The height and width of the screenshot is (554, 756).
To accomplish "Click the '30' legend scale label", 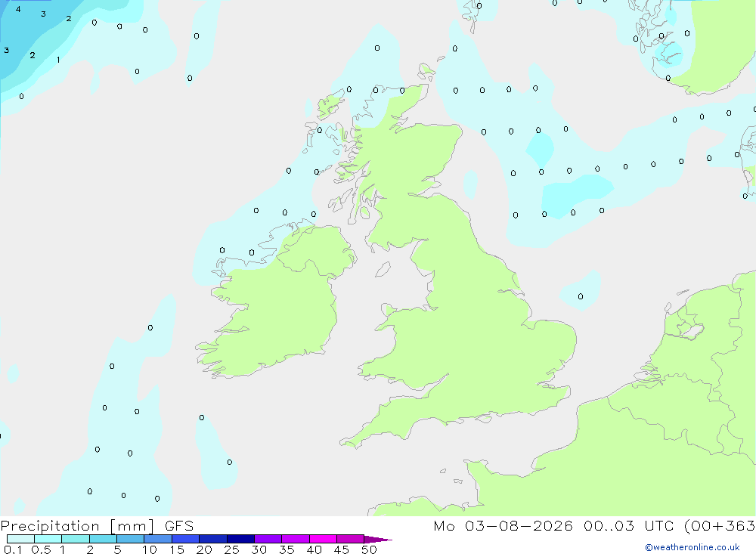I will pyautogui.click(x=259, y=549).
